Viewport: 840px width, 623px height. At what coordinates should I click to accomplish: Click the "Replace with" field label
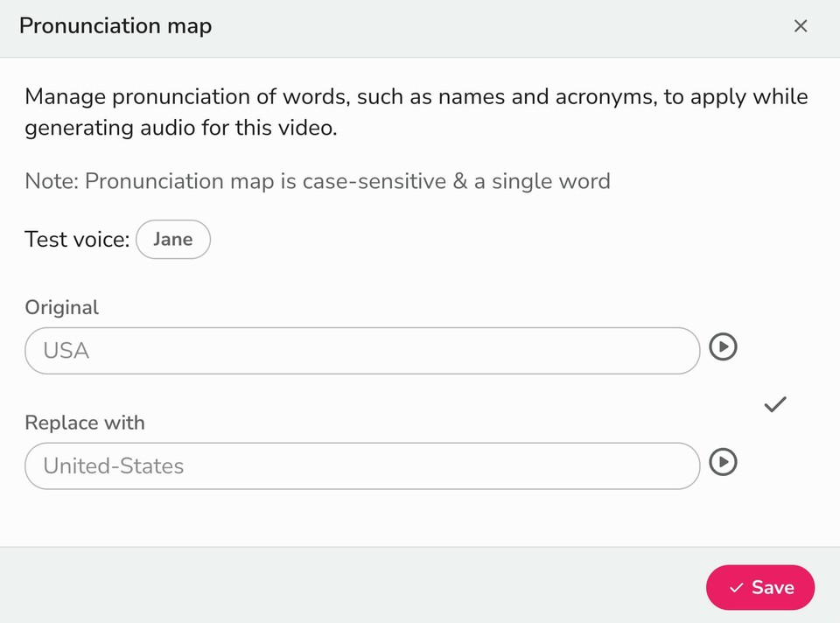coord(85,423)
